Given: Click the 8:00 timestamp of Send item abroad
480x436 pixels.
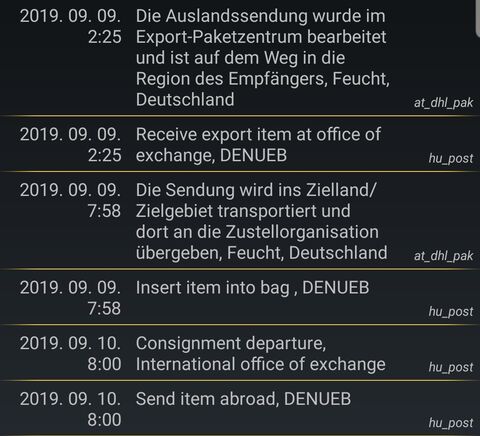Looking at the screenshot, I should click(x=104, y=420).
